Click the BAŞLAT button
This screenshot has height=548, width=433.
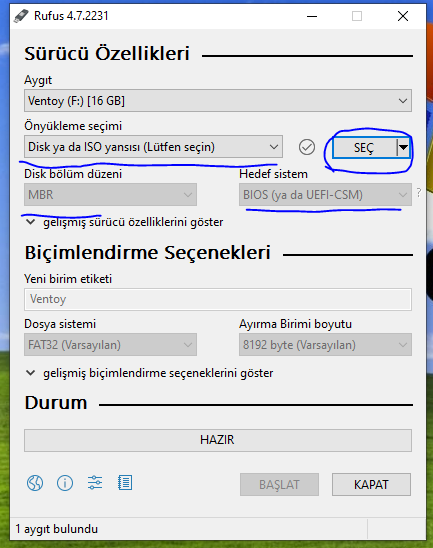pyautogui.click(x=279, y=485)
